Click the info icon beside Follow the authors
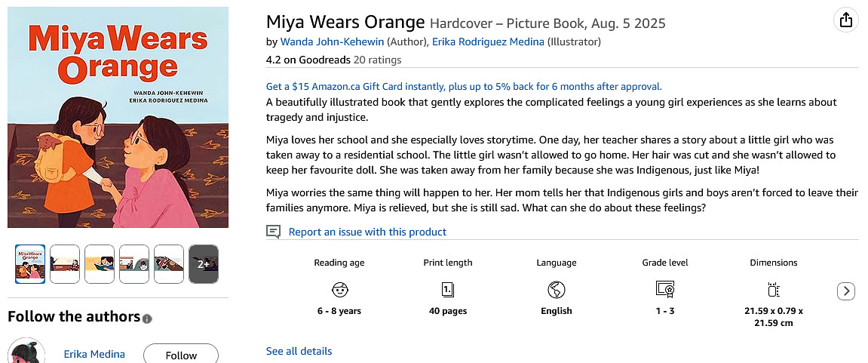 [147, 318]
